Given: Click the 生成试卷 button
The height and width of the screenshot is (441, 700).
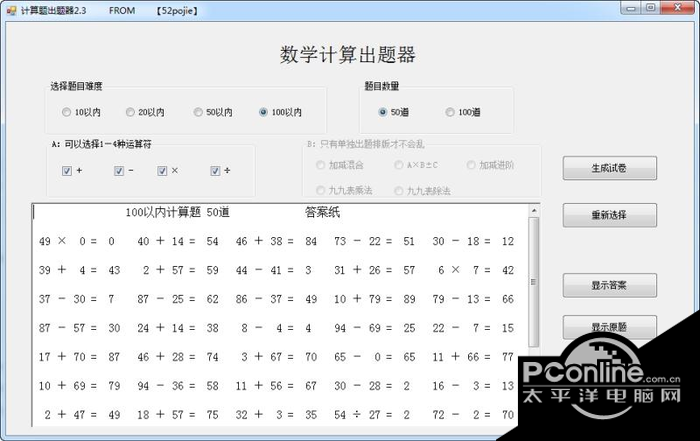Looking at the screenshot, I should 609,168.
